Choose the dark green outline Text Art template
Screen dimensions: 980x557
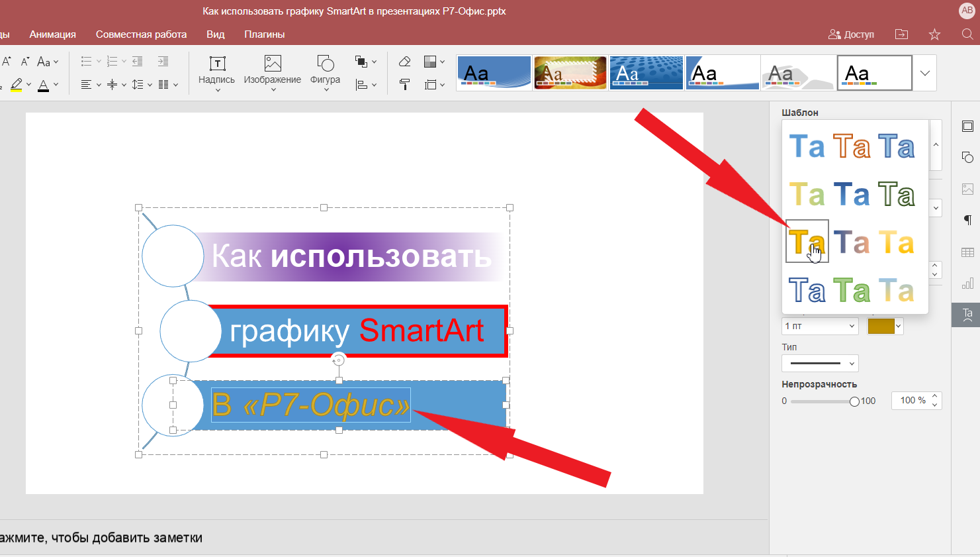click(x=897, y=195)
